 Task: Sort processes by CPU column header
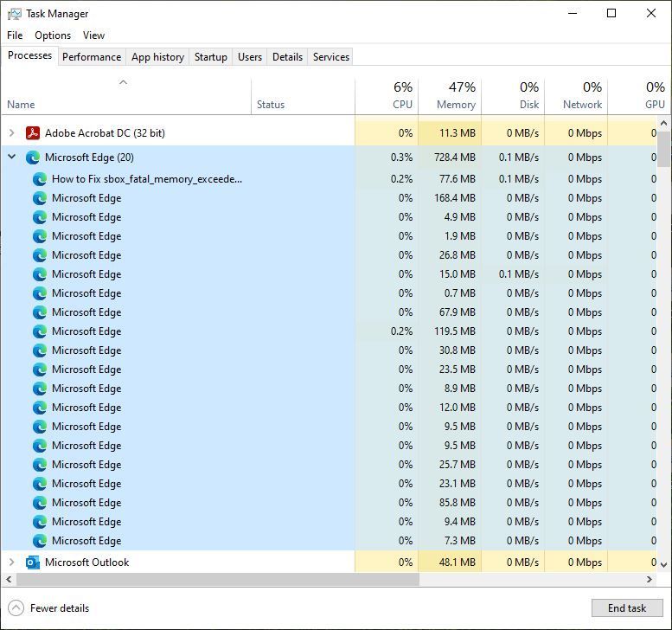point(387,97)
